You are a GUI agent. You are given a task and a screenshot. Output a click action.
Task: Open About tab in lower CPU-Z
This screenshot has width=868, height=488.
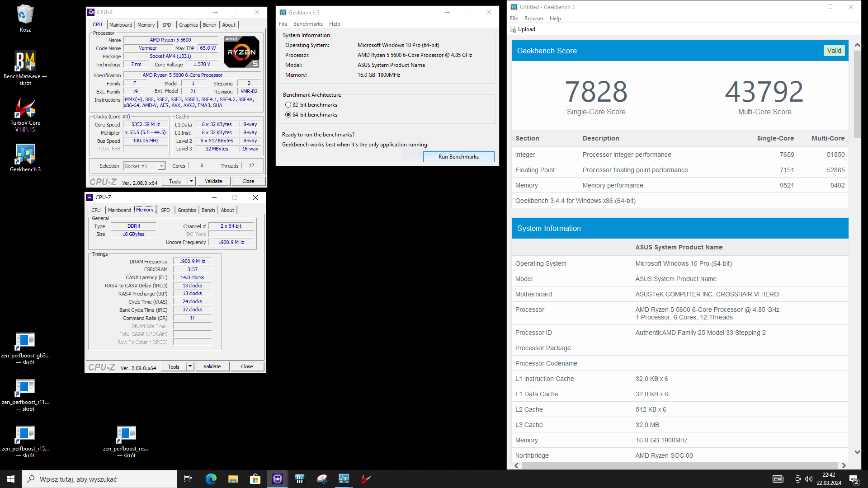coord(227,210)
